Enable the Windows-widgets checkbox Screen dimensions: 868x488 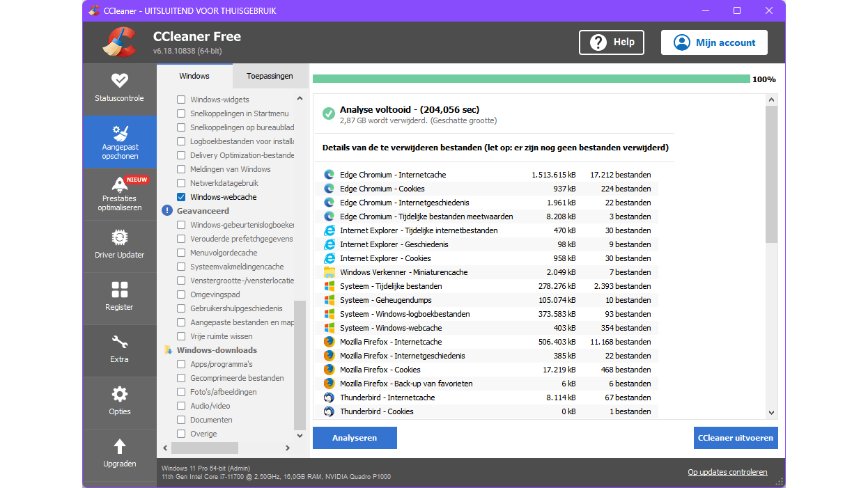click(x=181, y=100)
